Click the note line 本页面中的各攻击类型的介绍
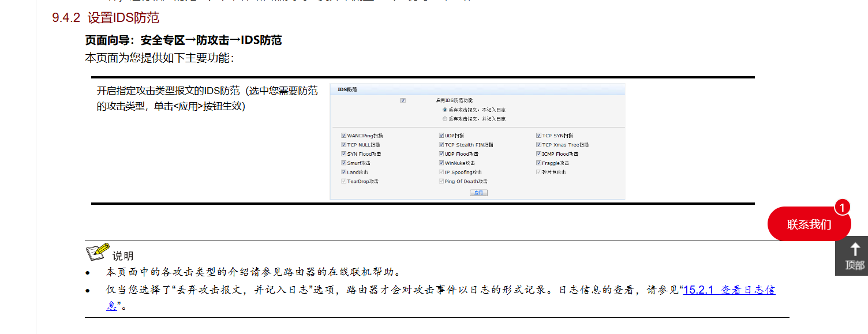This screenshot has width=868, height=334. click(253, 272)
